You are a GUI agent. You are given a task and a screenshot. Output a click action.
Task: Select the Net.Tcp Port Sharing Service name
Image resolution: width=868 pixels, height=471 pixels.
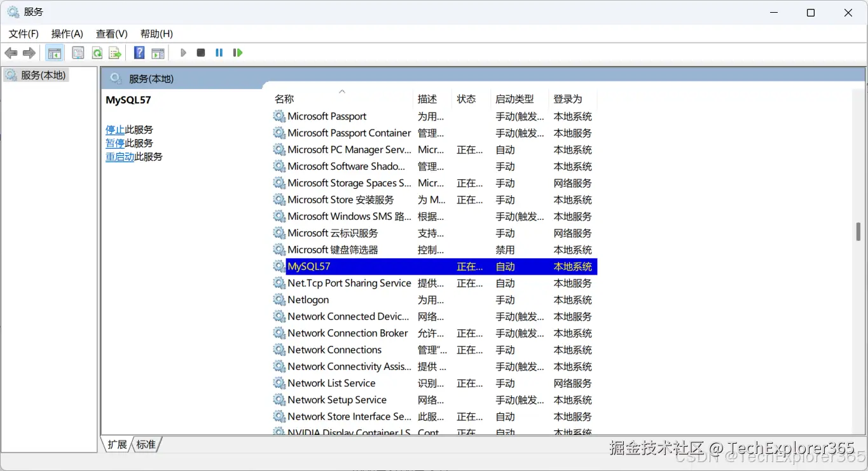coord(349,283)
